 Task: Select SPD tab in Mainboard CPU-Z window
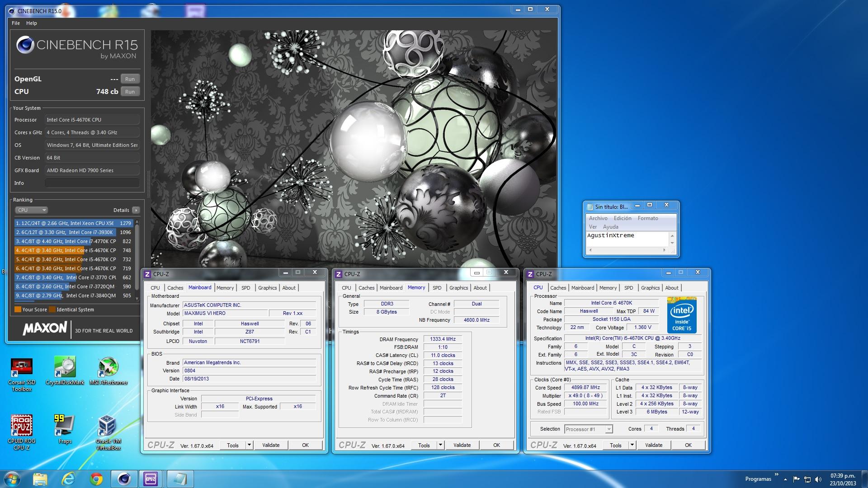coord(245,288)
